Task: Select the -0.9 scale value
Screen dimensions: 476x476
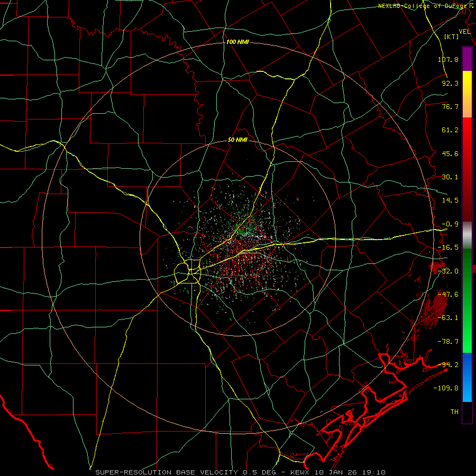Action: coord(450,224)
